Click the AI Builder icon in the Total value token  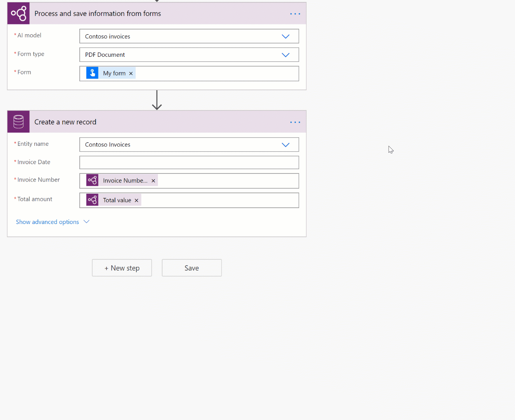(92, 200)
